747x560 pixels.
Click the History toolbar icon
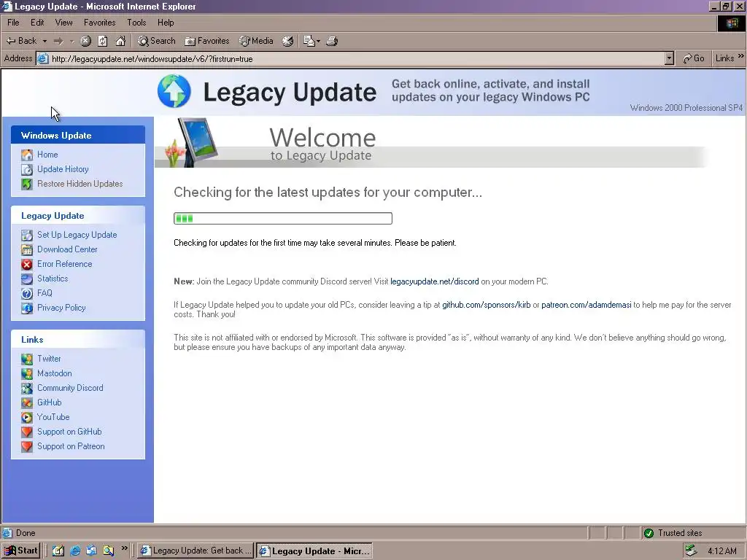coord(287,41)
